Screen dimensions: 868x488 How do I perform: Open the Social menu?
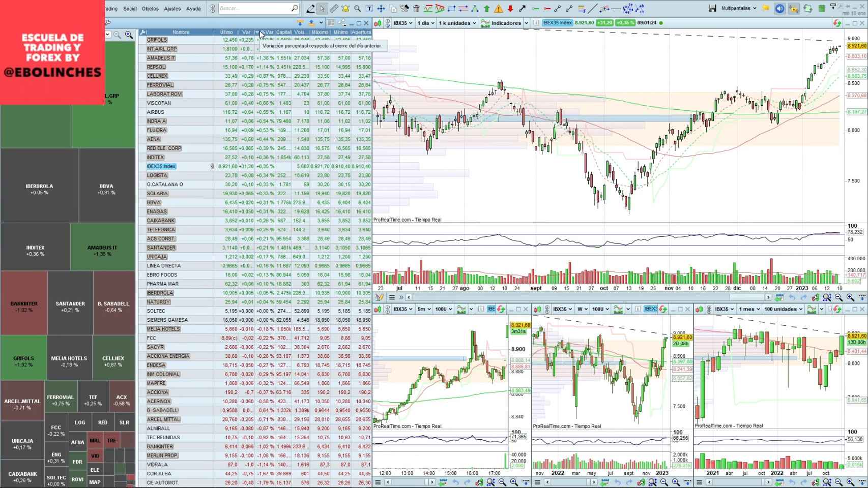130,9
